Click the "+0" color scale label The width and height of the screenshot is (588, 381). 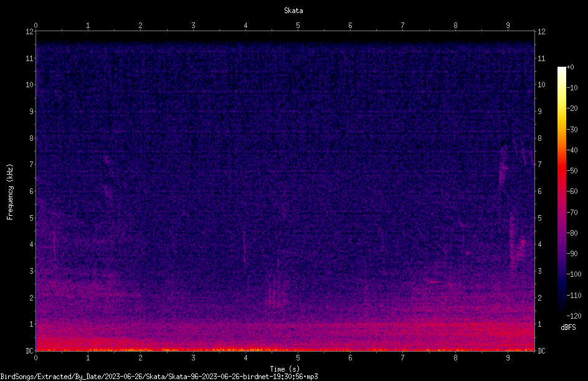click(570, 67)
